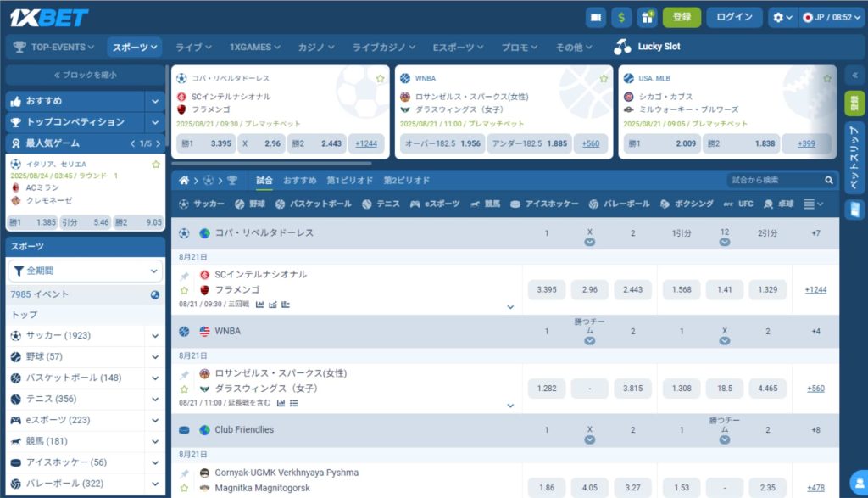Screen dimensions: 868x498
Task: Collapse the sidebar with ブロックを縮小
Action: click(x=86, y=75)
